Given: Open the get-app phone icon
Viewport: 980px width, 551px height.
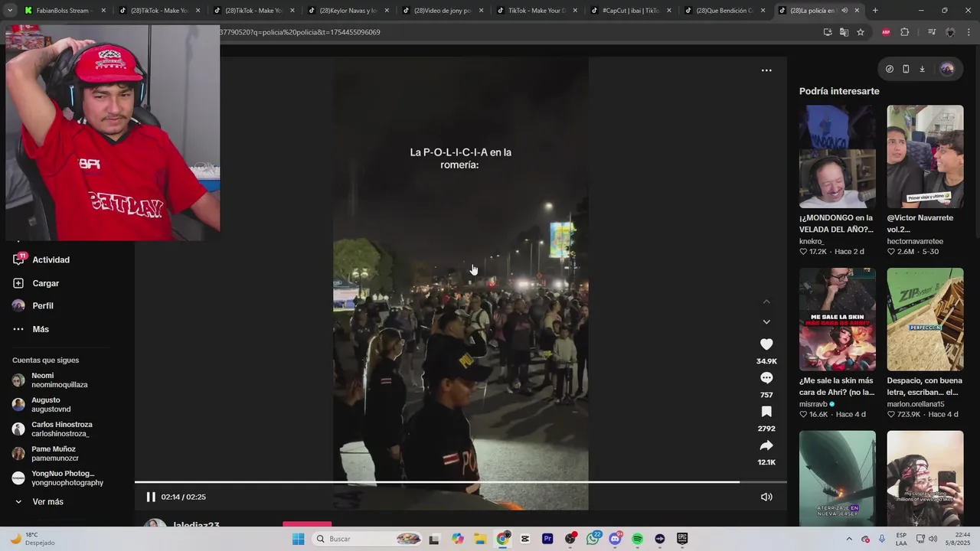Looking at the screenshot, I should (x=906, y=69).
